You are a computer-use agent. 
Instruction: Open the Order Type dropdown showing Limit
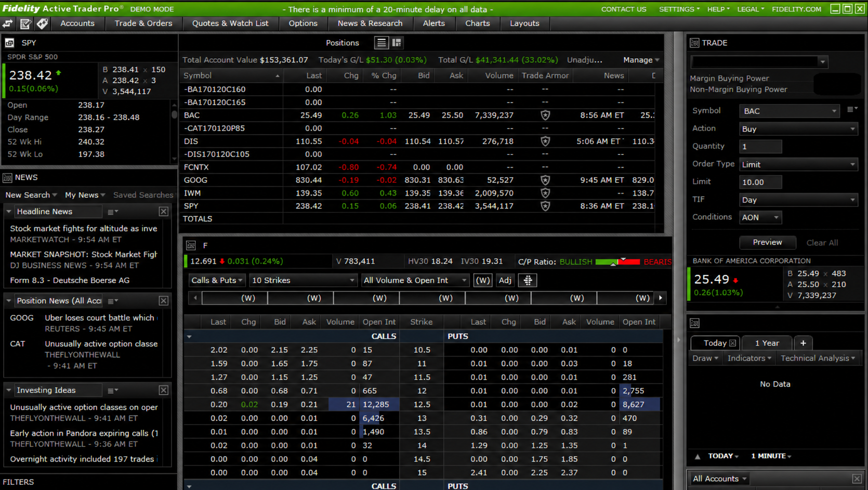point(798,164)
